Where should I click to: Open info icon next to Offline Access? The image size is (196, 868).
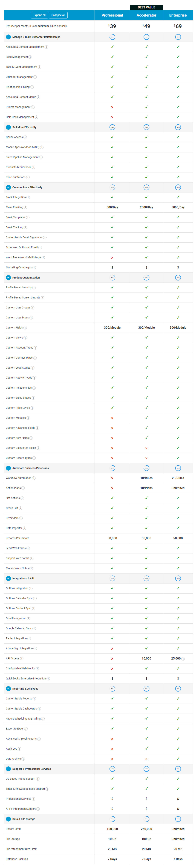25,137
